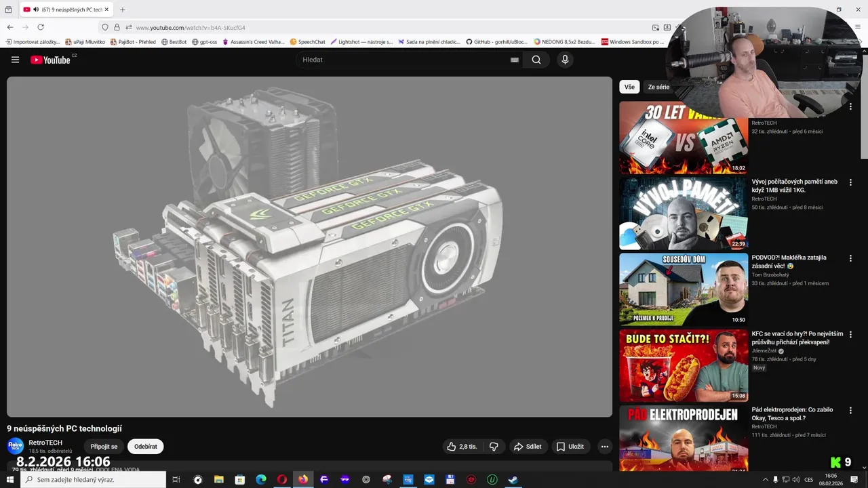Open video title Vývoj počítačových pamětí

point(795,186)
